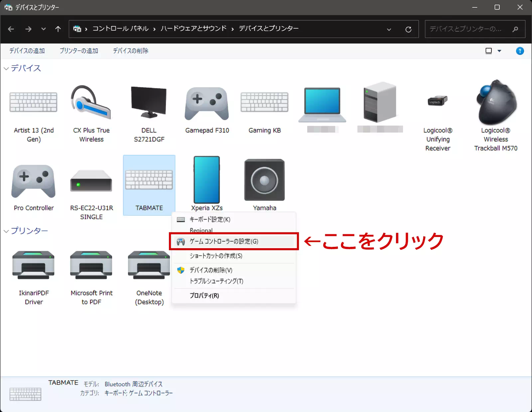Viewport: 532px width, 412px height.
Task: Choose Regional from the context menu
Action: (233, 230)
